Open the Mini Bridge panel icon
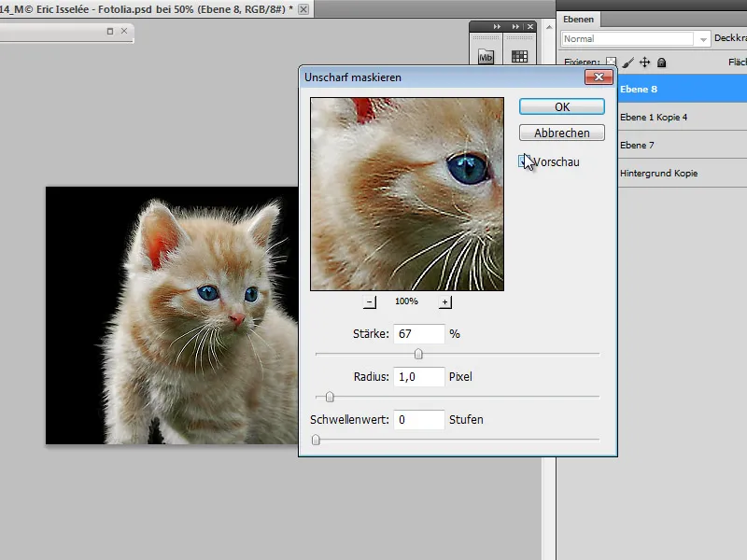This screenshot has height=560, width=747. pos(486,55)
